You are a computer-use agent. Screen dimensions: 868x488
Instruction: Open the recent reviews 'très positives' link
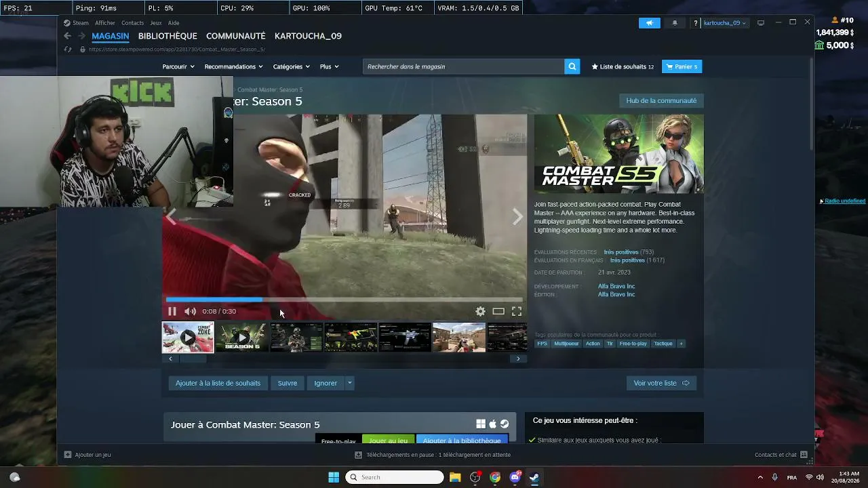(621, 252)
